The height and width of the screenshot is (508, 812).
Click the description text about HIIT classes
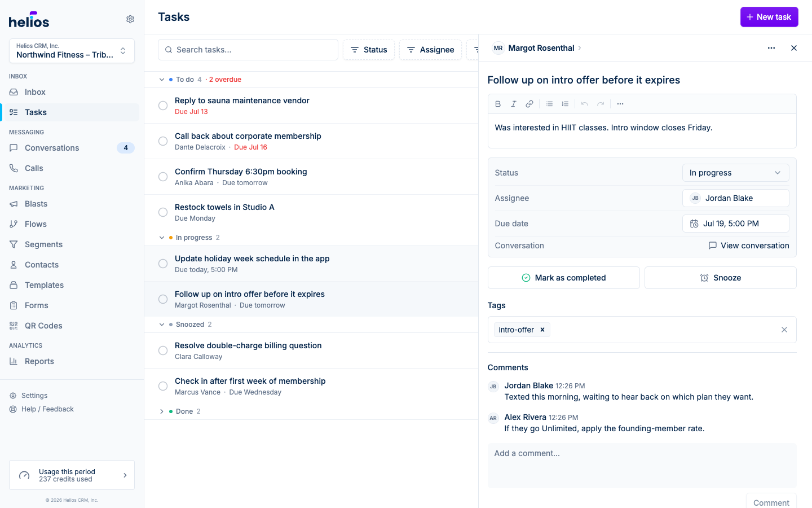603,128
